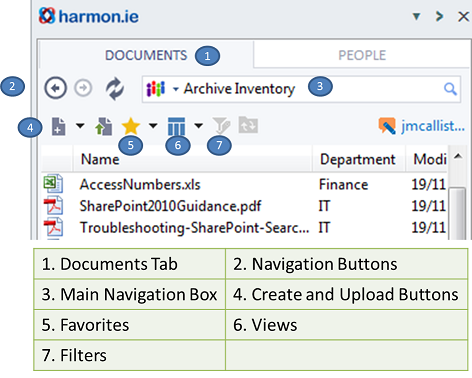Image resolution: width=472 pixels, height=378 pixels.
Task: Click the Favorites star icon
Action: coord(131,126)
